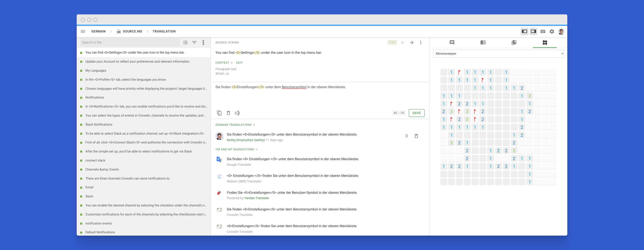Expand the CONTEXT dropdown
The height and width of the screenshot is (250, 644).
pyautogui.click(x=224, y=63)
